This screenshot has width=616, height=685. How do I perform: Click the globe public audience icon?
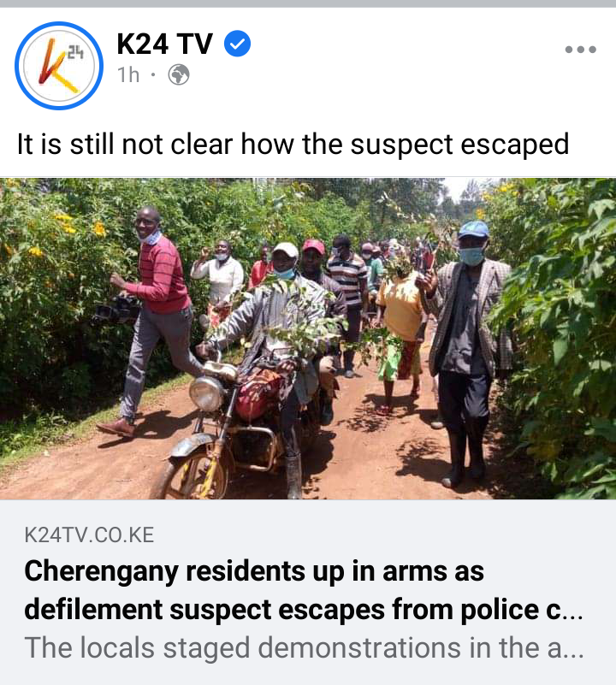(179, 74)
